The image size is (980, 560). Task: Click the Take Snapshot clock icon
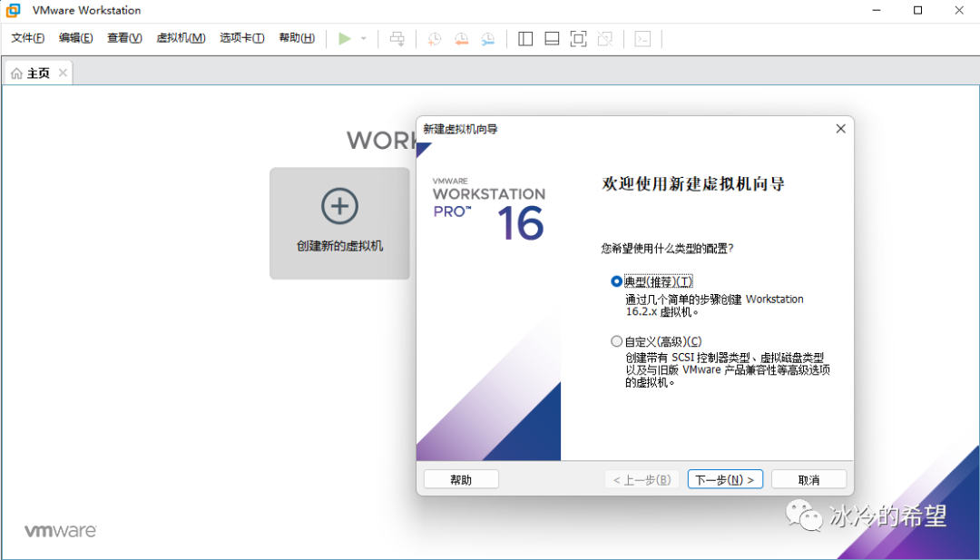[434, 39]
